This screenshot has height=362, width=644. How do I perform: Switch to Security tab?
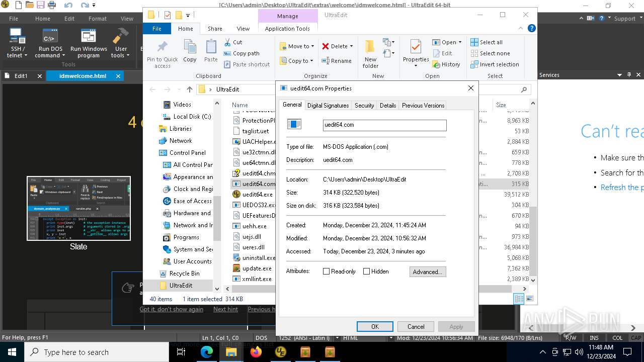[364, 106]
